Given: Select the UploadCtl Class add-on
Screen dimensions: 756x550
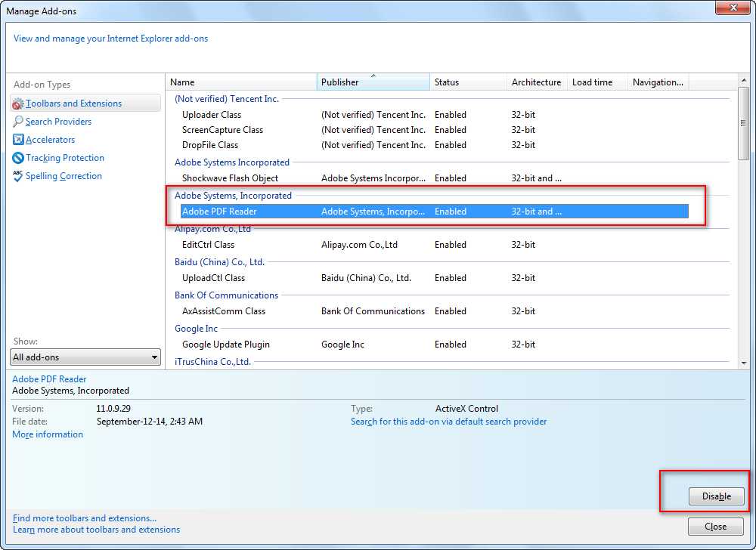Looking at the screenshot, I should [435, 278].
